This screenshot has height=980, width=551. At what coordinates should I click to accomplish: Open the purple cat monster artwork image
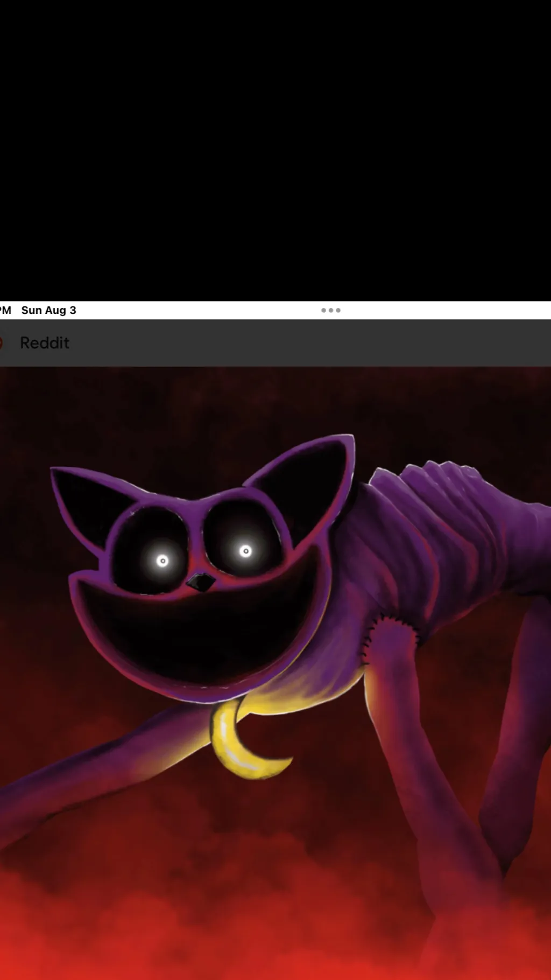tap(275, 673)
